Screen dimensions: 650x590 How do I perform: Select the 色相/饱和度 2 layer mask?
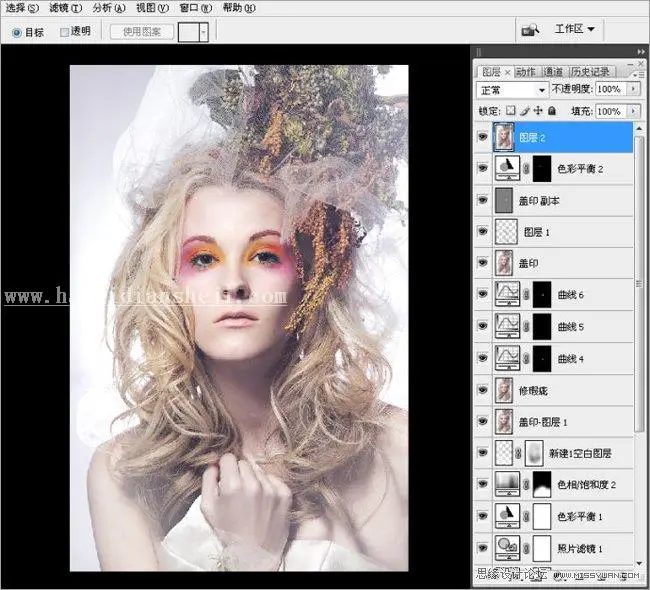pyautogui.click(x=542, y=484)
